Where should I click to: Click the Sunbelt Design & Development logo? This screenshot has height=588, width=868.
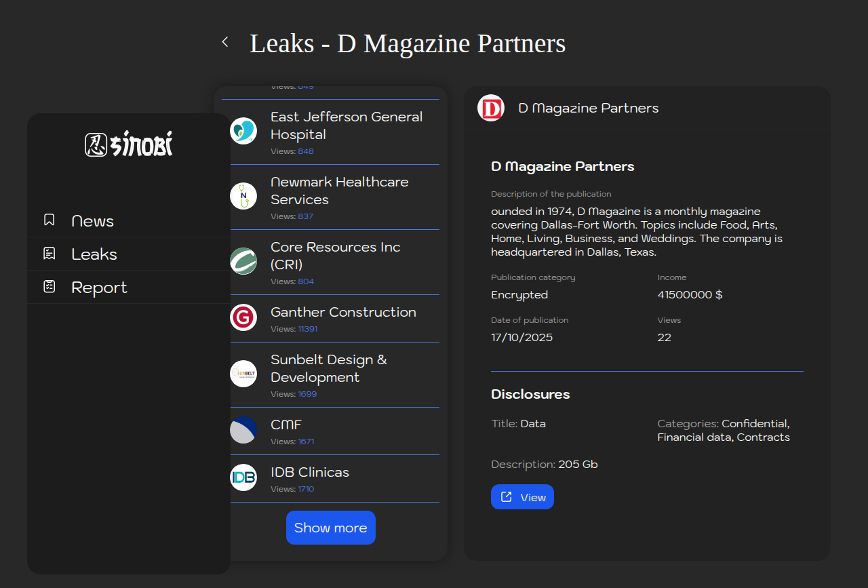point(243,374)
